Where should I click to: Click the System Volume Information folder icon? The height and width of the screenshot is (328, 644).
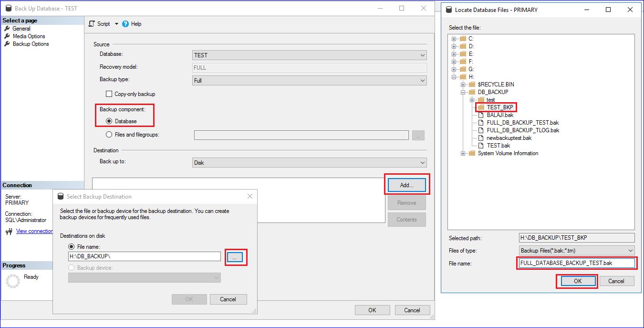[x=472, y=153]
